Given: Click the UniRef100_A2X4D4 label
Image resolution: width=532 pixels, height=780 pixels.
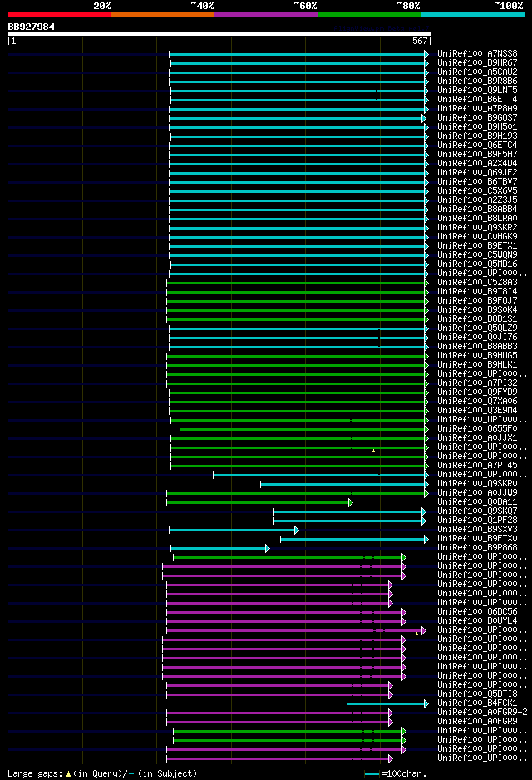Looking at the screenshot, I should tap(477, 163).
